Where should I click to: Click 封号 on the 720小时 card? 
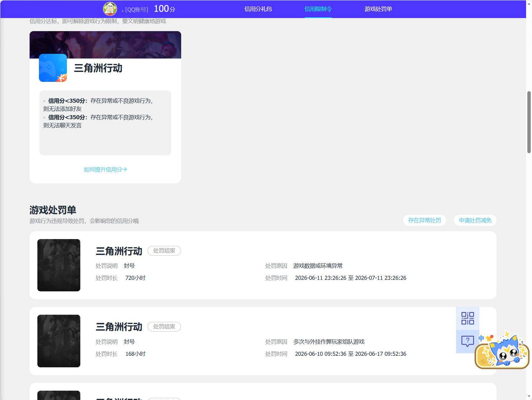[x=129, y=266]
